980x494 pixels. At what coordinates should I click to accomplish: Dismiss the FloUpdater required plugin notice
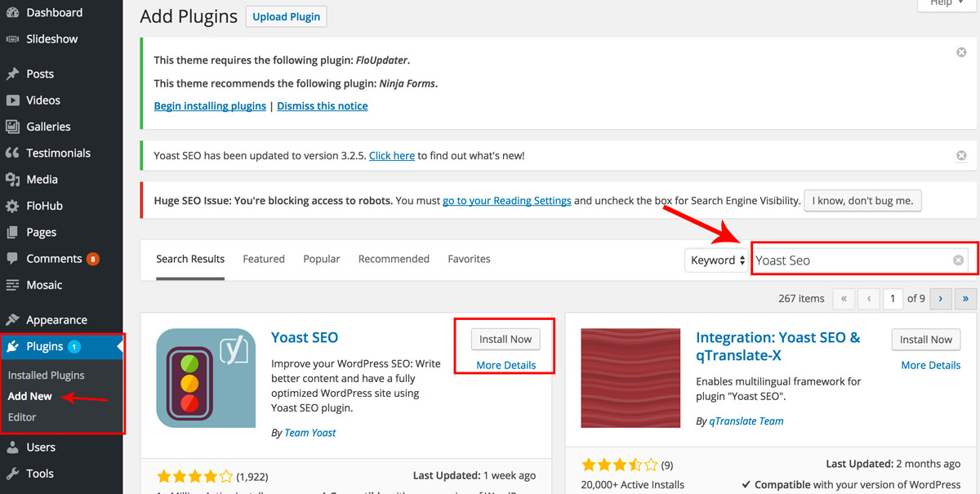[961, 52]
